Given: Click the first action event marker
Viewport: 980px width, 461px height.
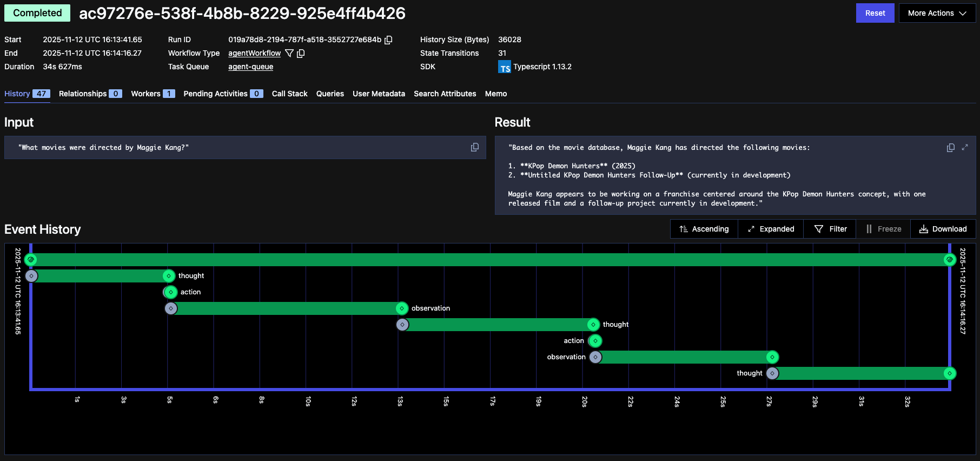Looking at the screenshot, I should click(x=171, y=292).
